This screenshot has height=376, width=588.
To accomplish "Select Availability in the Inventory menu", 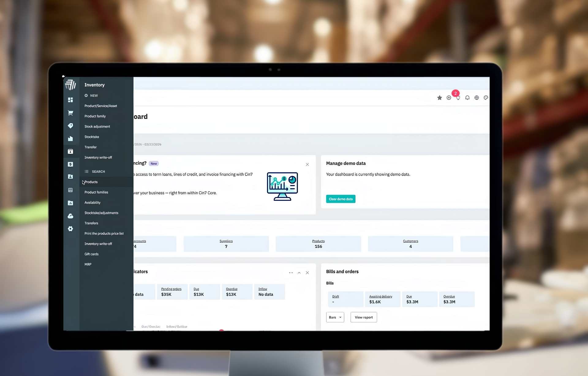I will pos(92,203).
